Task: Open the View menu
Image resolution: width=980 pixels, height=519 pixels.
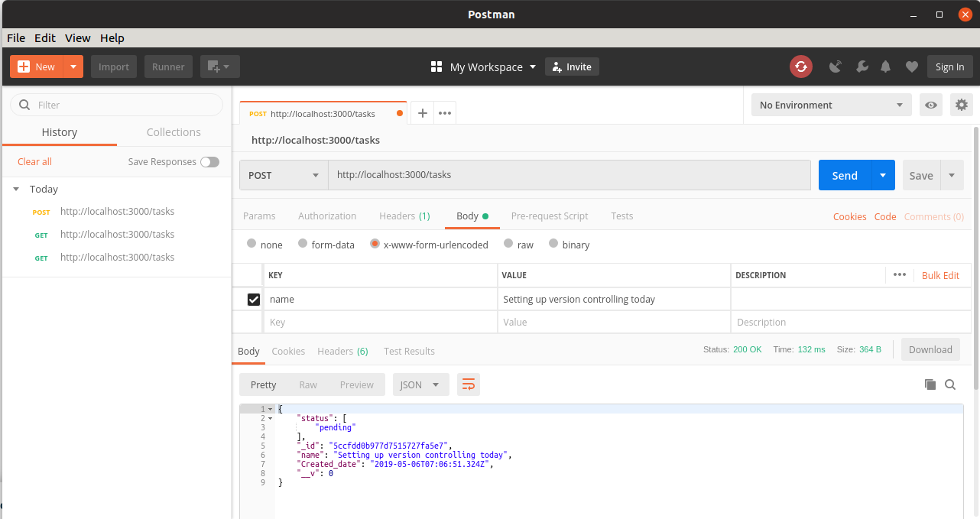Action: (x=78, y=37)
